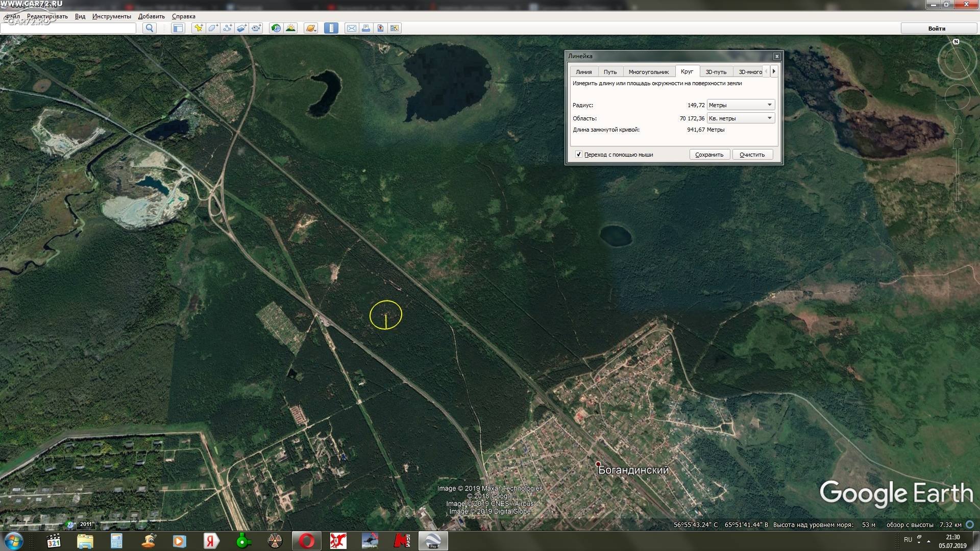
Task: Click the email envelope icon
Action: click(352, 28)
